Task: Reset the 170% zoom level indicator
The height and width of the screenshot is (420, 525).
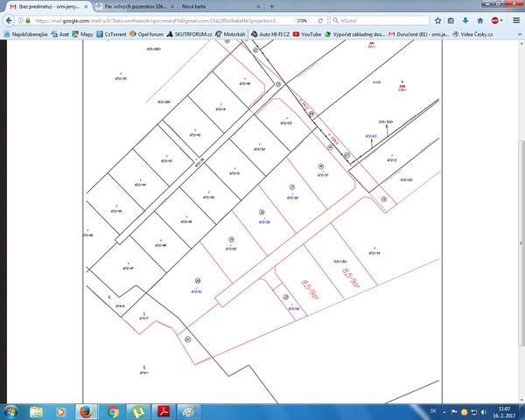Action: tap(302, 18)
